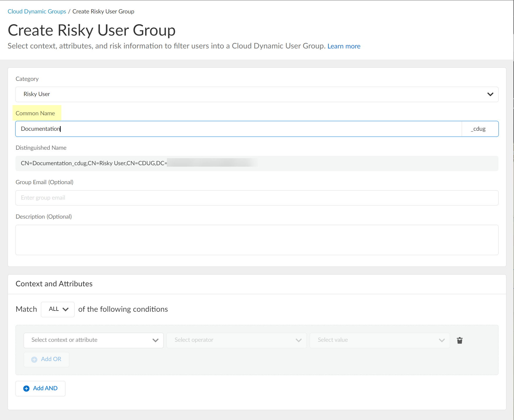Focus the Common Name text field
Image resolution: width=514 pixels, height=420 pixels.
click(238, 129)
